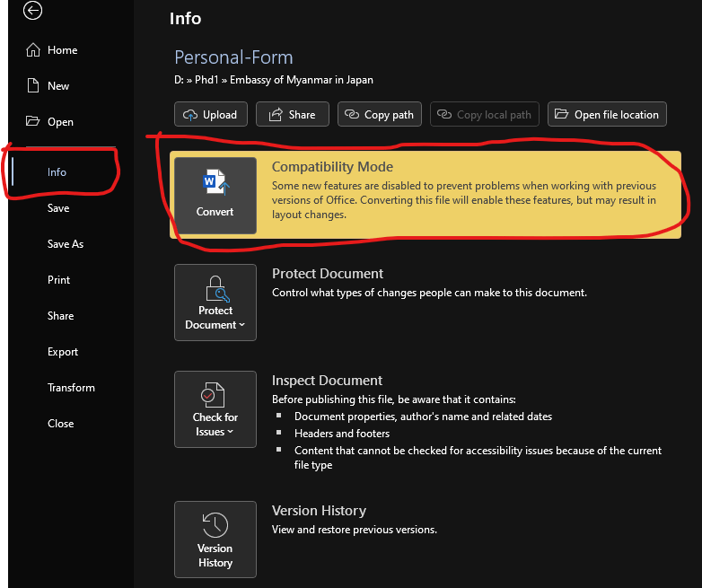Click the back arrow icon
The width and height of the screenshot is (702, 588).
pos(32,11)
